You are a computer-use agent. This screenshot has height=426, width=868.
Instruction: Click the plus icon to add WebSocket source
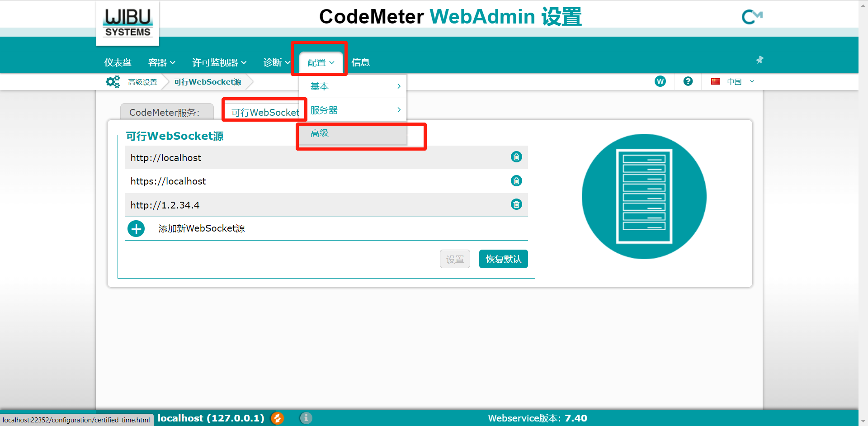pyautogui.click(x=136, y=229)
